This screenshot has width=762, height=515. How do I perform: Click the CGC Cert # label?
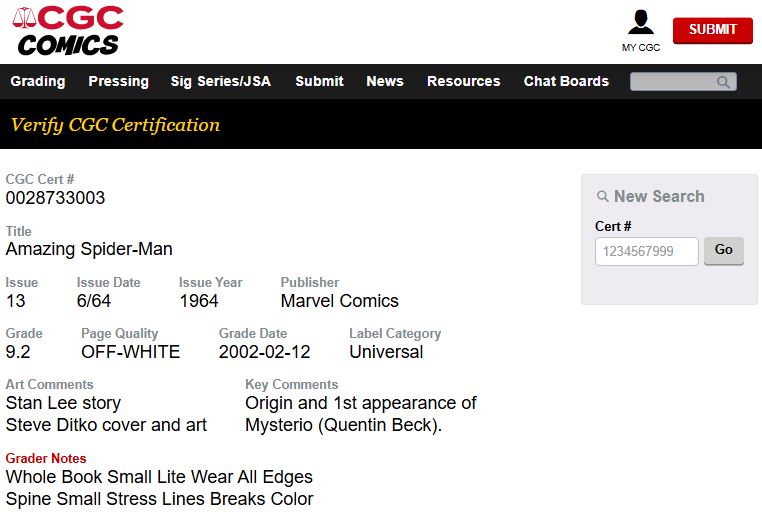[x=40, y=179]
